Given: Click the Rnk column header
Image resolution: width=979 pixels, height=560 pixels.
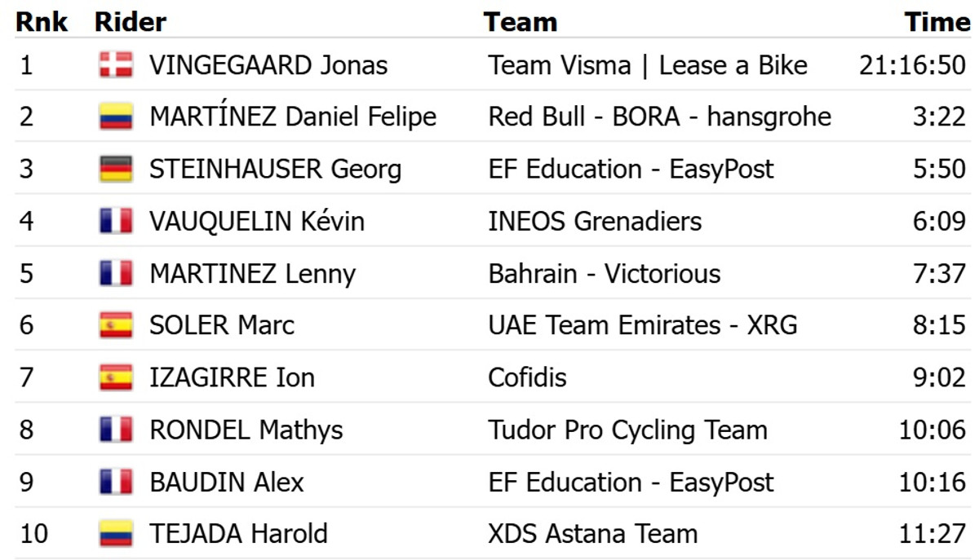Looking at the screenshot, I should click(42, 22).
